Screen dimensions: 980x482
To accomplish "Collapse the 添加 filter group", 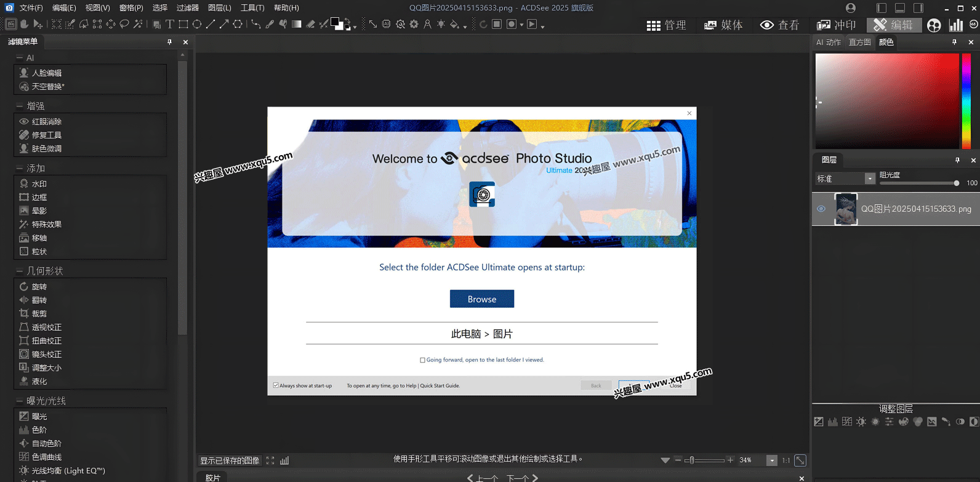I will pos(20,168).
